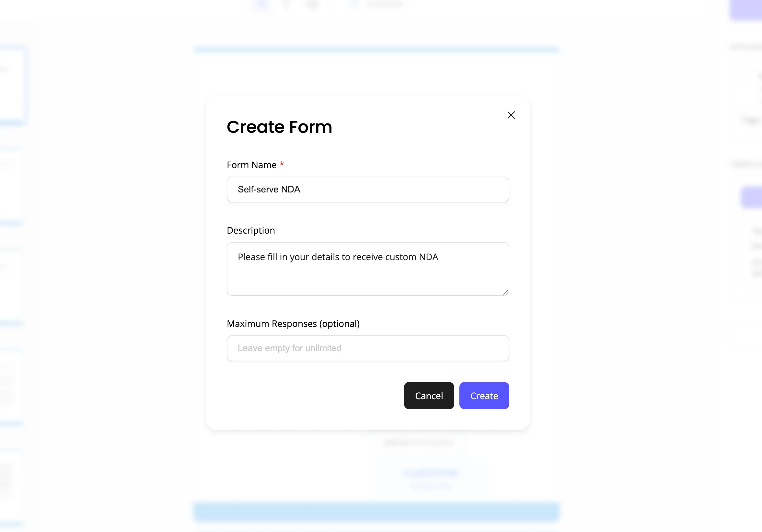Click the "Form Name" label
The height and width of the screenshot is (532, 762).
point(251,165)
